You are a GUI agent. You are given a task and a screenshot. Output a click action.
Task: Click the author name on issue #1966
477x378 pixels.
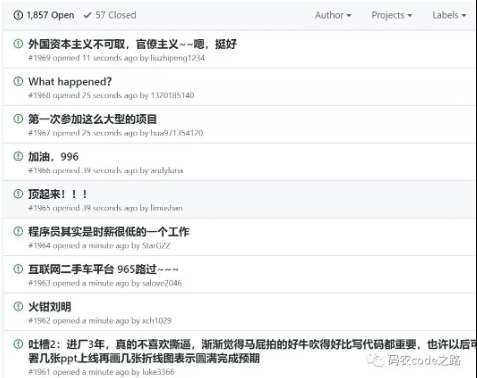tap(167, 171)
